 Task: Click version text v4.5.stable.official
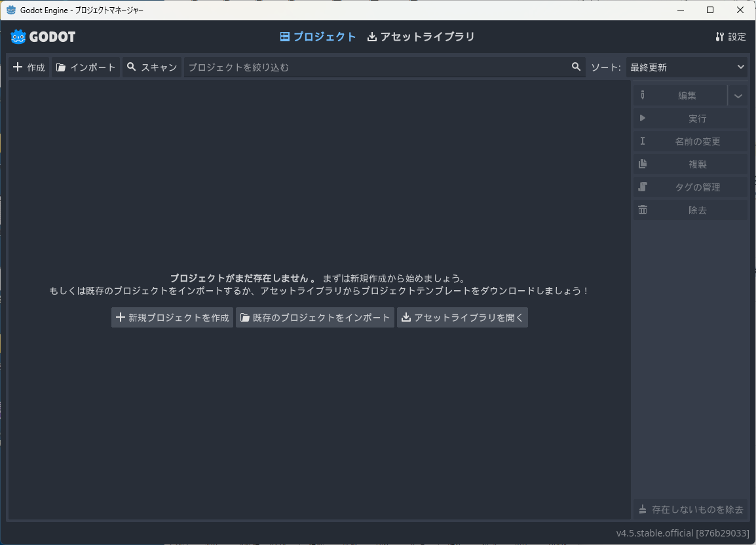click(683, 533)
